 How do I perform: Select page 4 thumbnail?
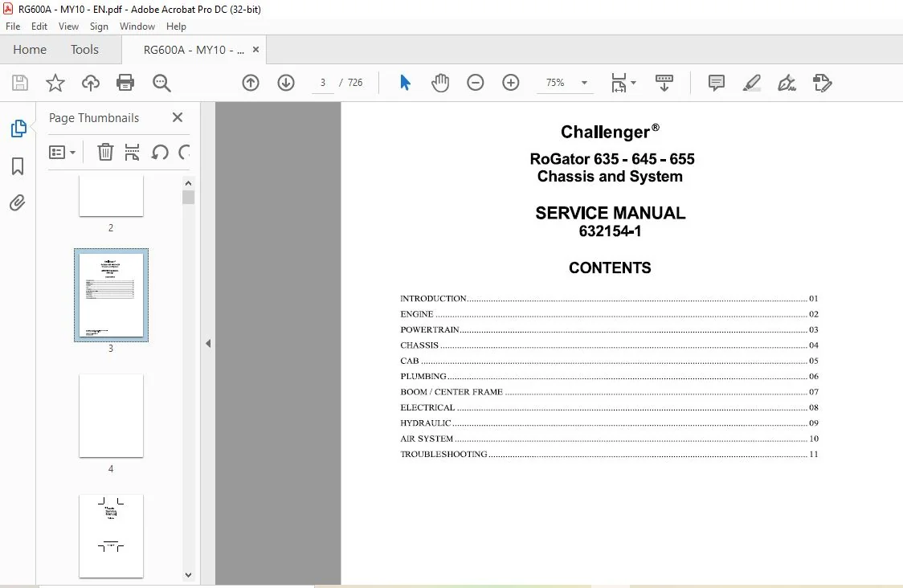coord(111,416)
